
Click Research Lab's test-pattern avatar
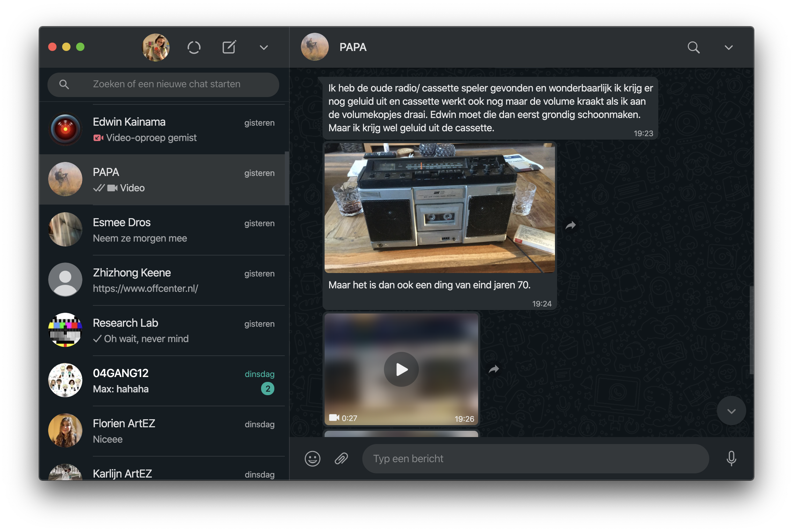[x=65, y=330]
